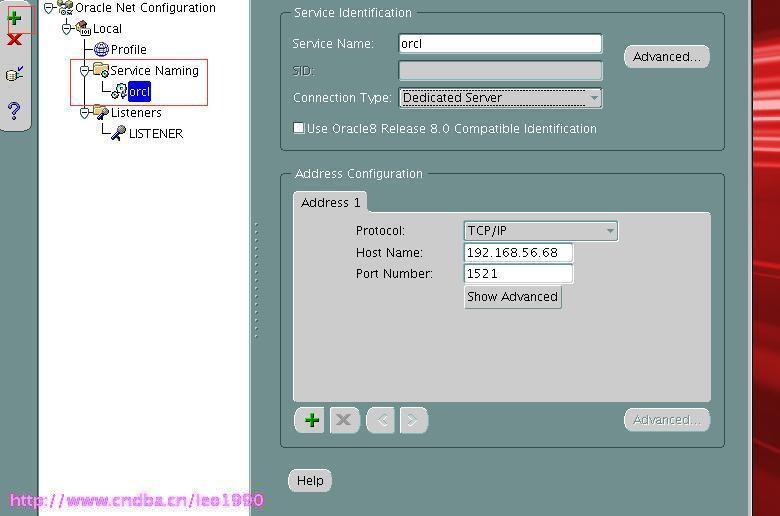The height and width of the screenshot is (516, 780).
Task: Select Listeners label in tree
Action: [x=136, y=113]
